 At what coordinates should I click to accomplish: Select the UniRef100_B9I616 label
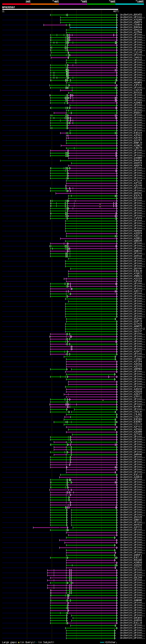coord(131,93)
